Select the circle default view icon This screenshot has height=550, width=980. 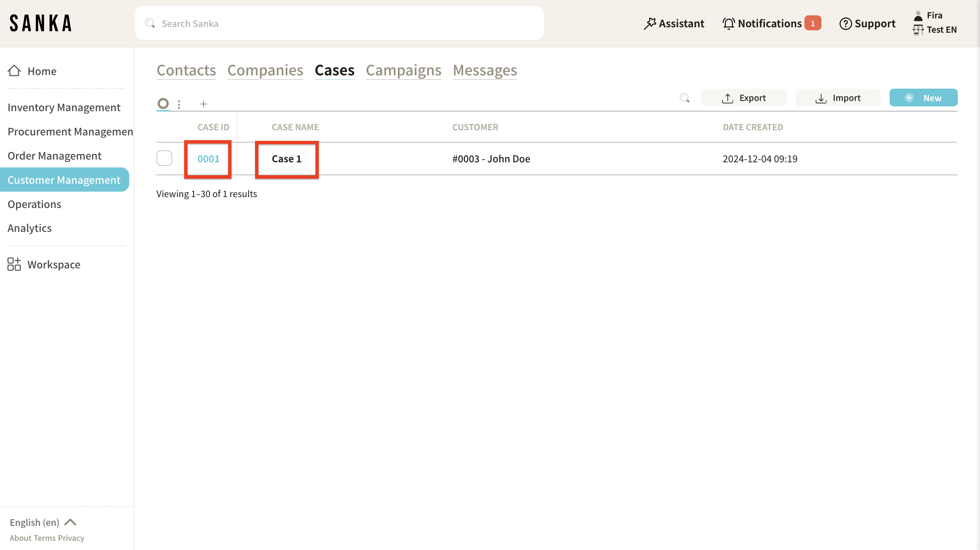click(163, 103)
